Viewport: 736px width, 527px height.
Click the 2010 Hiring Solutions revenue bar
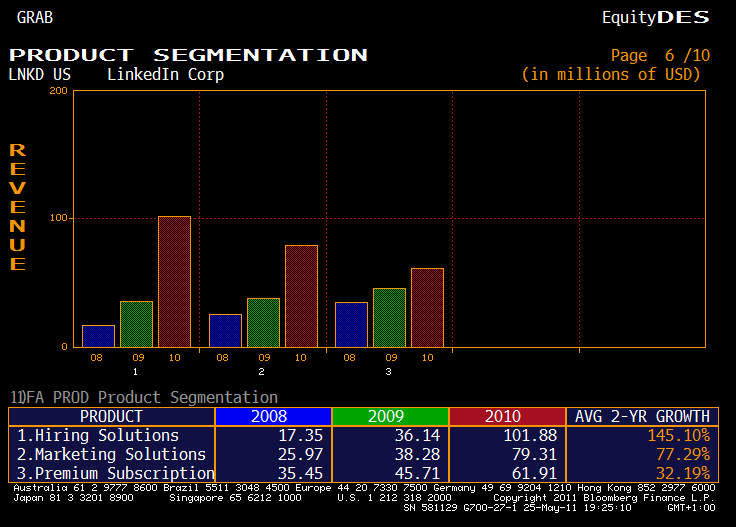[174, 281]
